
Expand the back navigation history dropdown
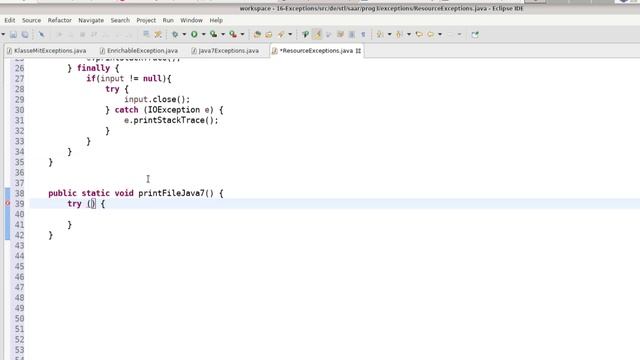(440, 35)
